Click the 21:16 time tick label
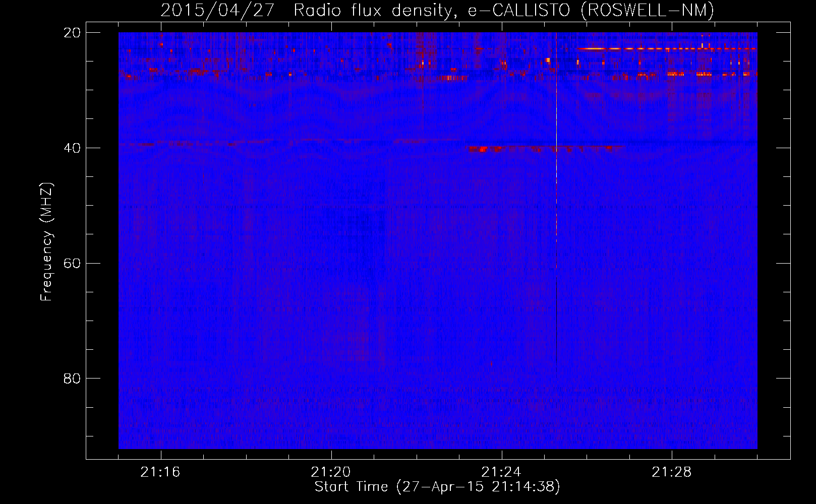Image resolution: width=816 pixels, height=504 pixels. pos(160,472)
